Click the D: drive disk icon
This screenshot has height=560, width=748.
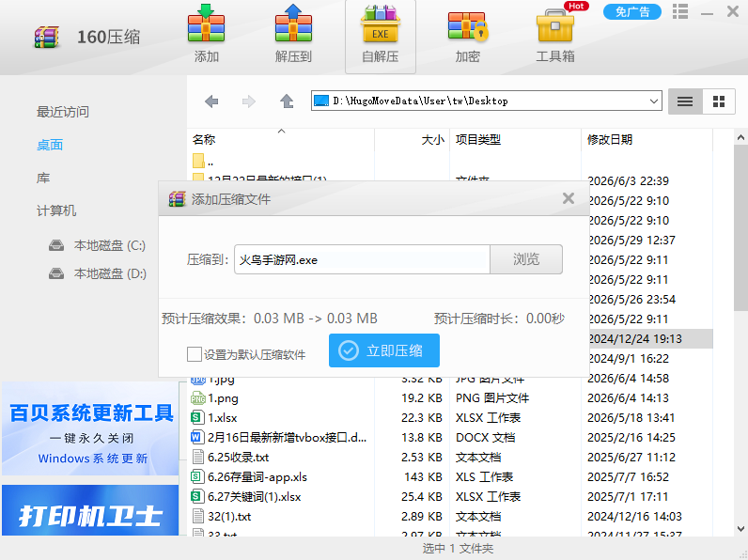[56, 273]
